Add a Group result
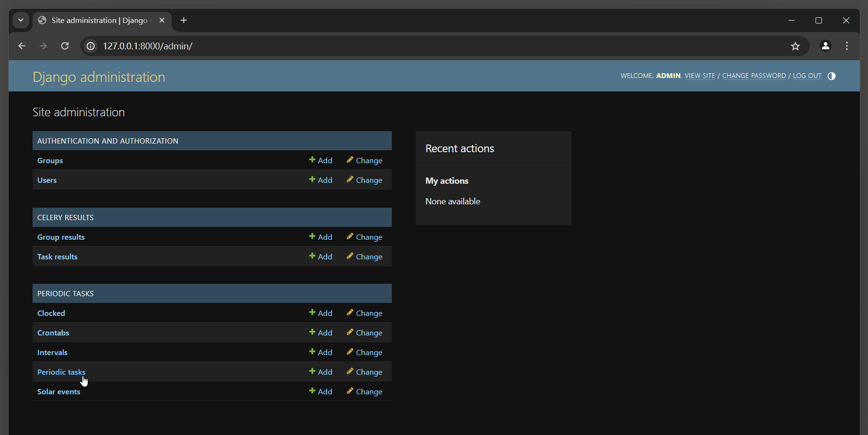 pyautogui.click(x=320, y=237)
